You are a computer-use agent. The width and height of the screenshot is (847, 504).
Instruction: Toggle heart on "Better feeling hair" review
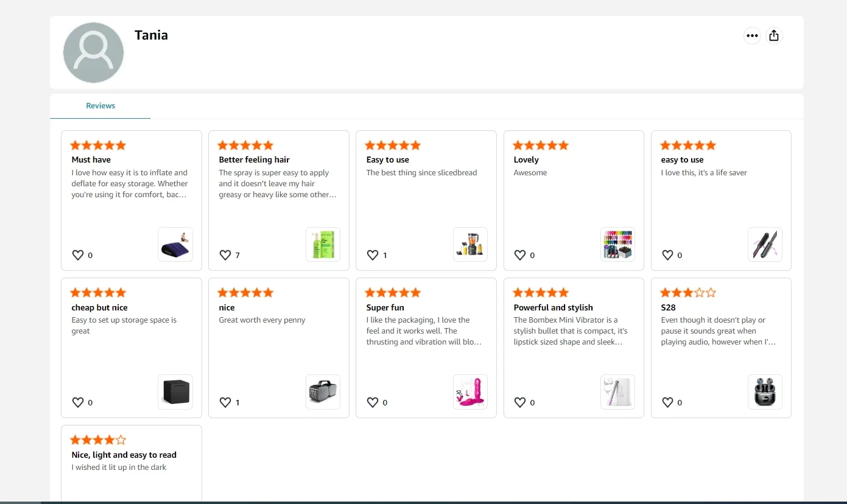click(225, 255)
